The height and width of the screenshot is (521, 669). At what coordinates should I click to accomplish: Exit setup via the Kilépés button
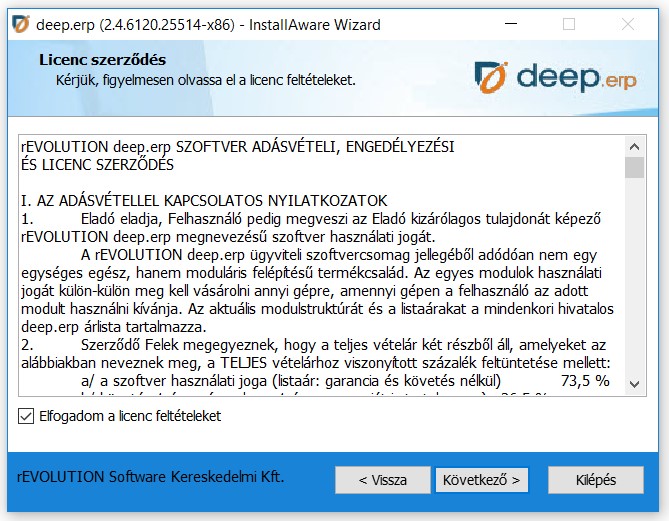click(x=596, y=480)
